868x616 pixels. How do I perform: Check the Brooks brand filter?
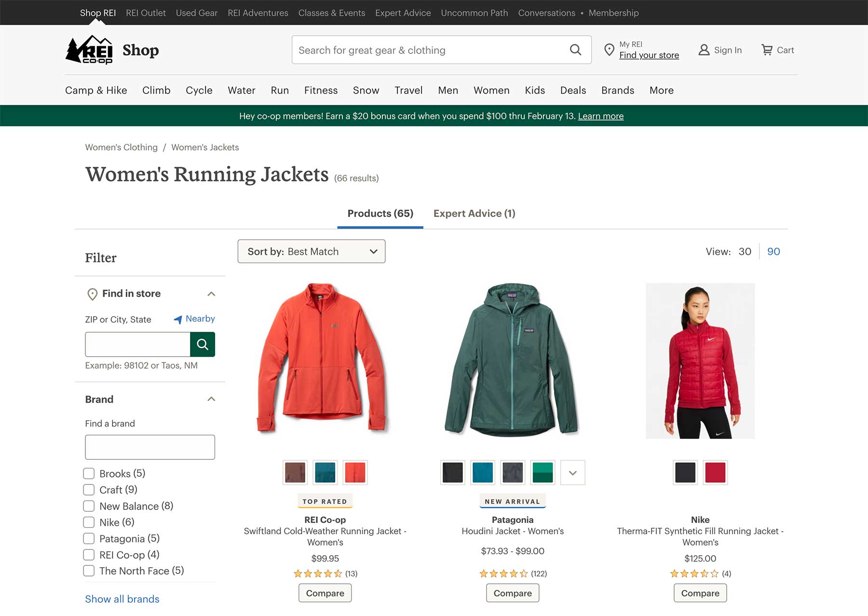pos(89,473)
